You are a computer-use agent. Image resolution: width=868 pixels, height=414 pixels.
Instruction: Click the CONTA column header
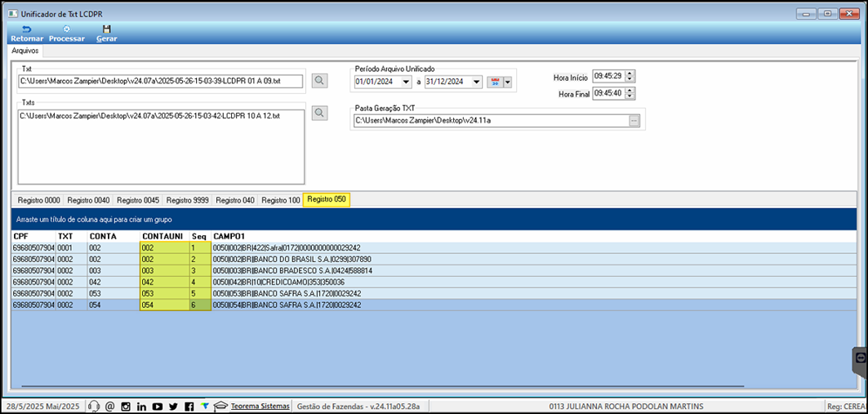click(x=114, y=236)
